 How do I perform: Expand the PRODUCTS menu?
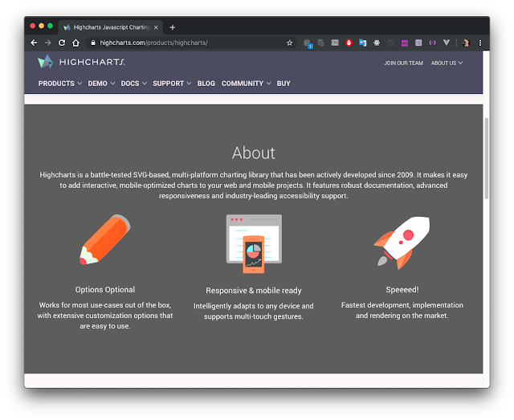point(60,84)
